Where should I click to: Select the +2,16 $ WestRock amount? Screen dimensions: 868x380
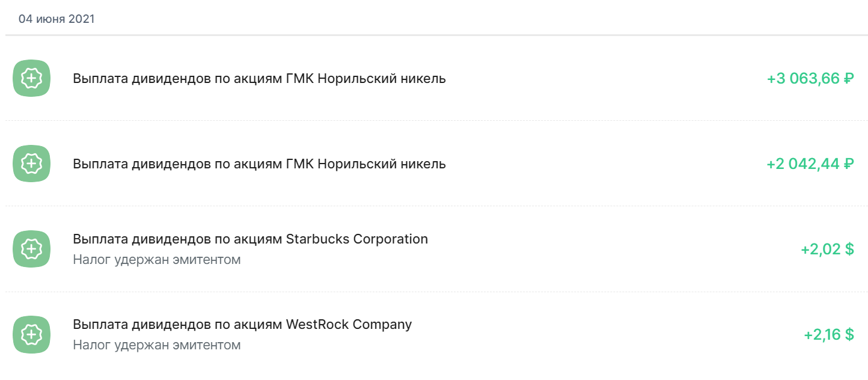pos(829,334)
